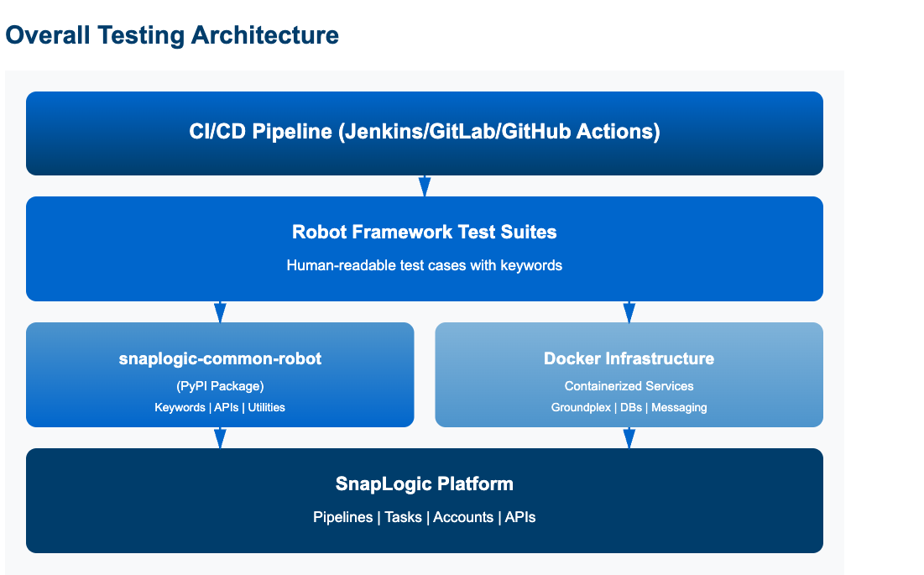Select the Containerized Services label
924x575 pixels.
tap(629, 386)
